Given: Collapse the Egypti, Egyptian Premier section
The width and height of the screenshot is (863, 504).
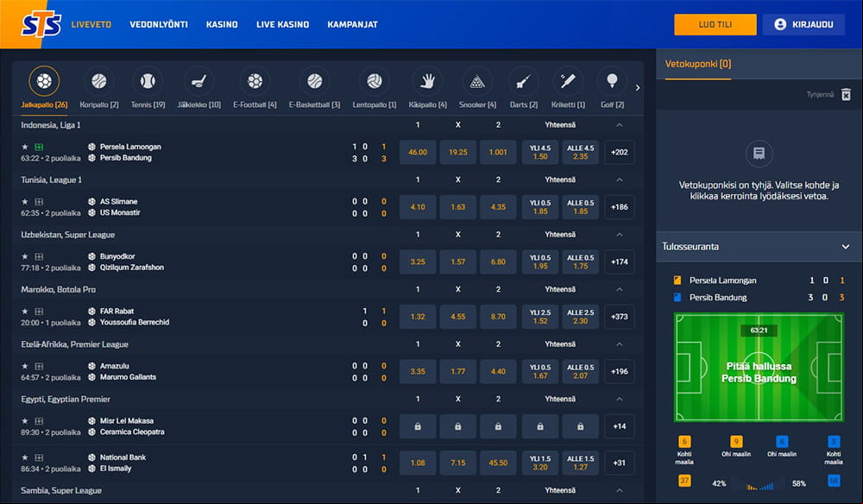Looking at the screenshot, I should [619, 399].
